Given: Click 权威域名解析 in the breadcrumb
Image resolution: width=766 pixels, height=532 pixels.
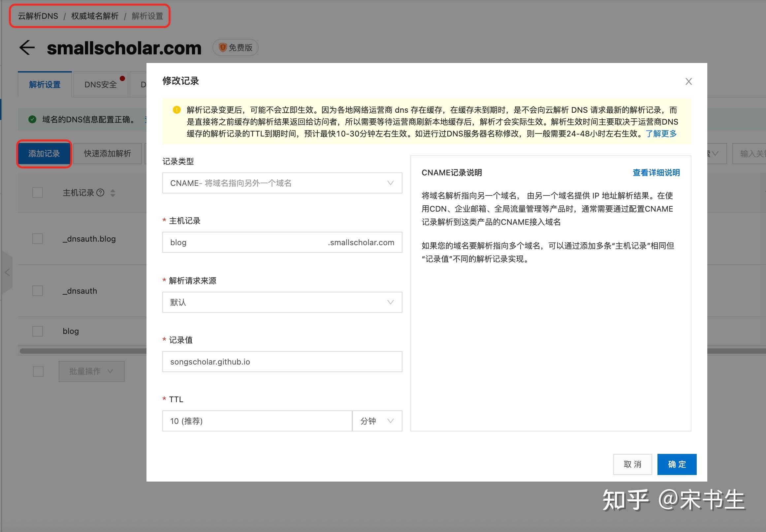Looking at the screenshot, I should 95,16.
